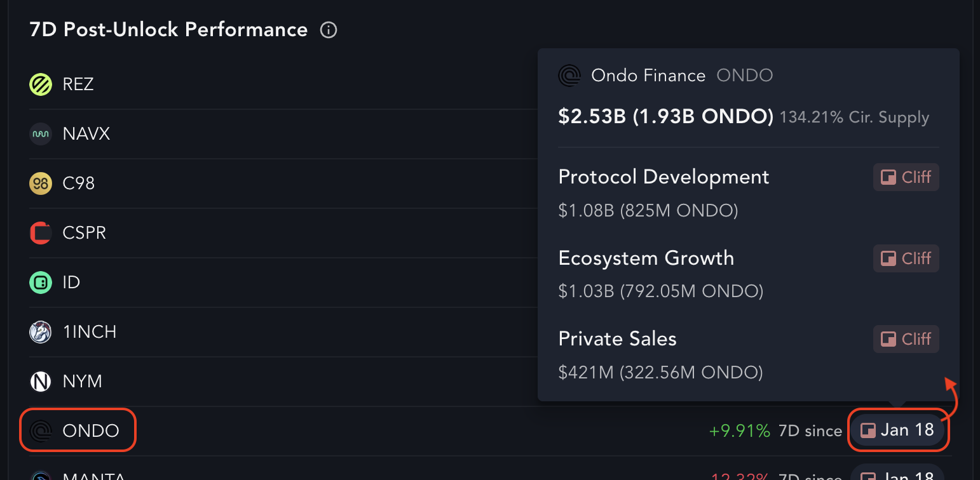Click the CSPR token name

tap(85, 233)
